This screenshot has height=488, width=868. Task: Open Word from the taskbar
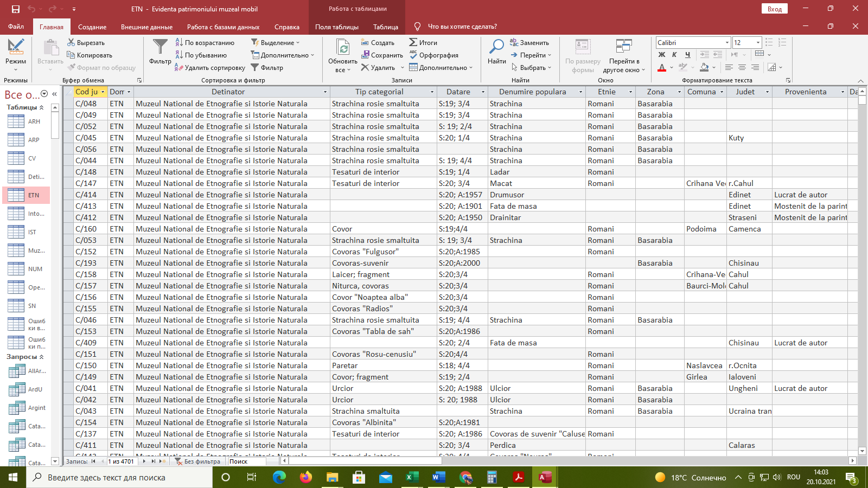pos(438,477)
